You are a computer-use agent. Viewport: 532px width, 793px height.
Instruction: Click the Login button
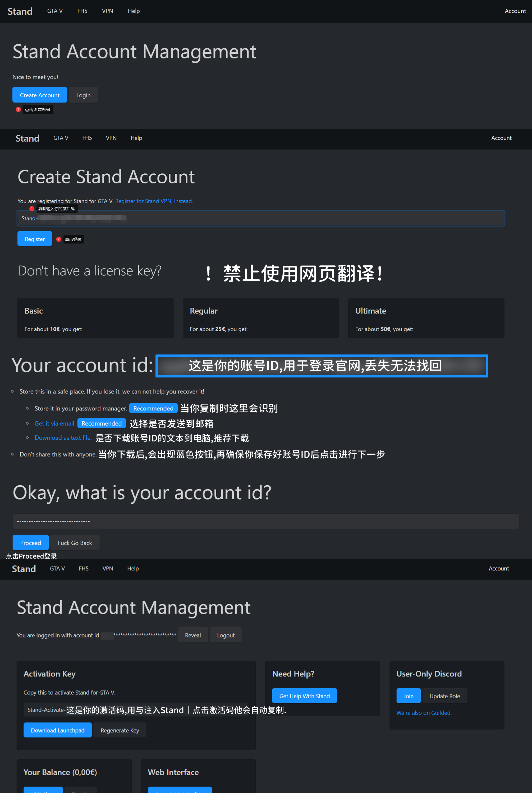point(84,95)
